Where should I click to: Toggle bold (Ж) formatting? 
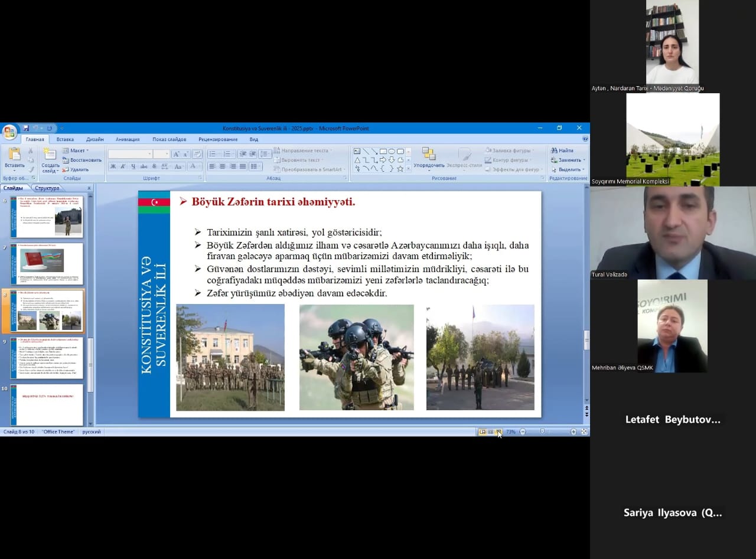(x=113, y=166)
